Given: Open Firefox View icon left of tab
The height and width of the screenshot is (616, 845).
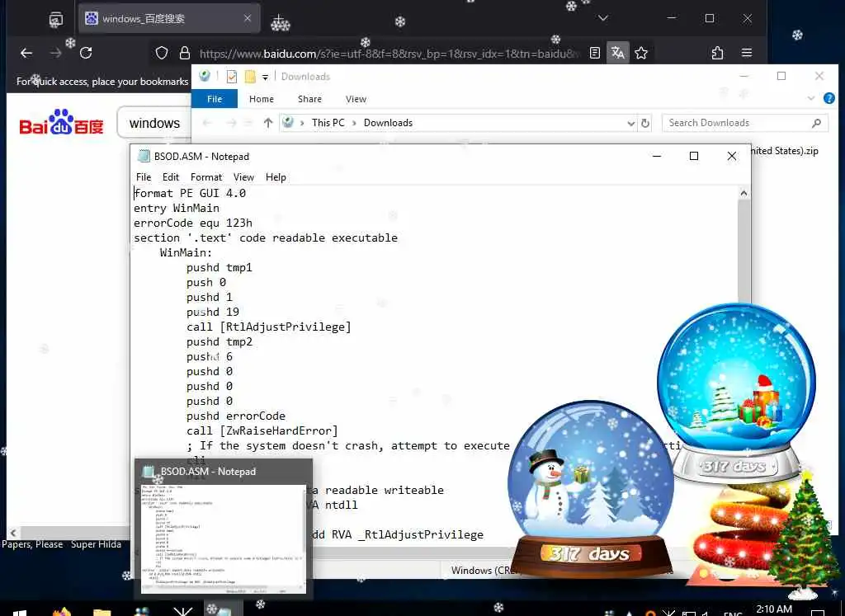Looking at the screenshot, I should point(56,20).
